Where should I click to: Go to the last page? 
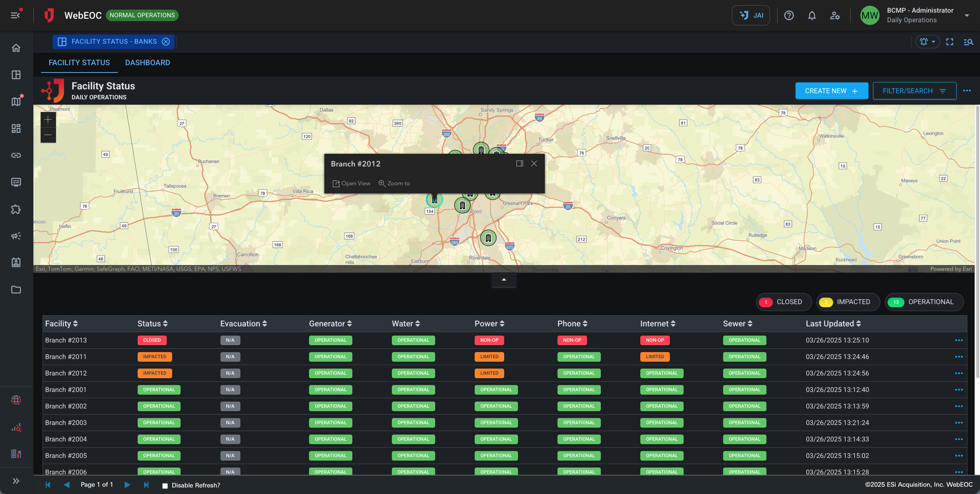pyautogui.click(x=146, y=485)
